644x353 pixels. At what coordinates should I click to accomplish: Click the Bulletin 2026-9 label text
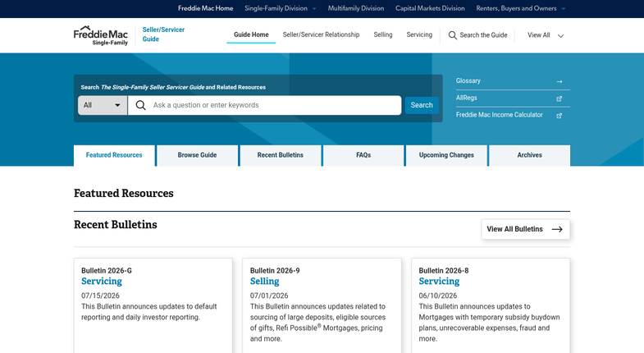275,271
